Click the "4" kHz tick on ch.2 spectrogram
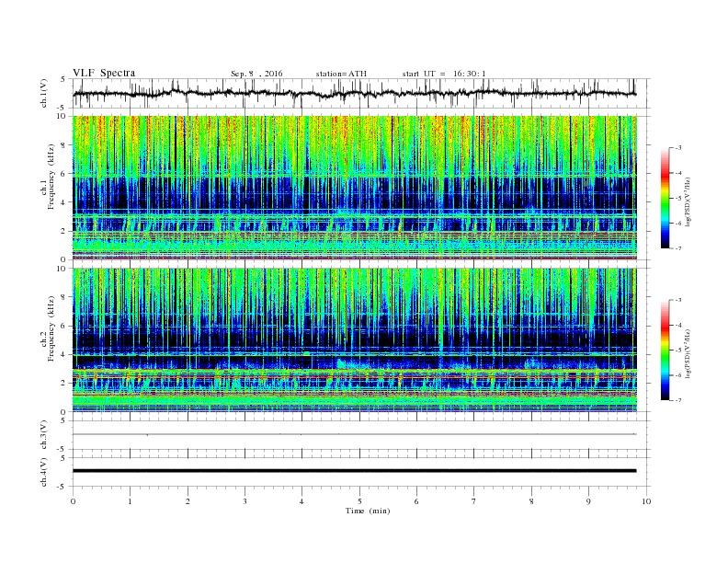Screen dimensions: 728x563 63,355
